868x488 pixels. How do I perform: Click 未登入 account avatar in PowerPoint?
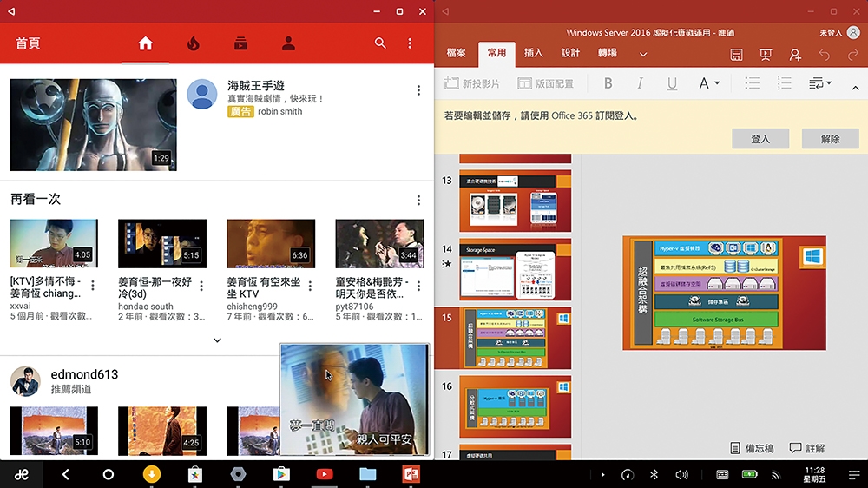[853, 33]
